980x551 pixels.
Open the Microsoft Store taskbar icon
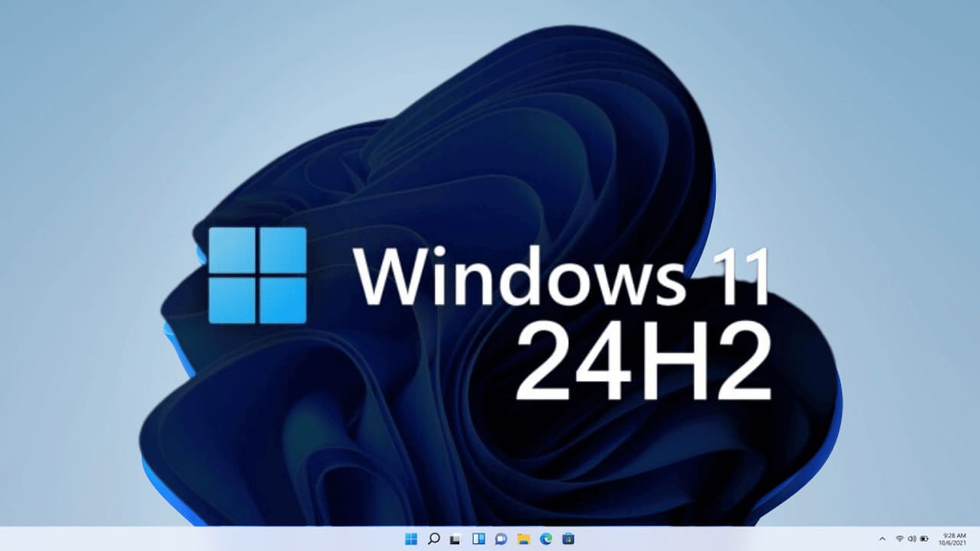pyautogui.click(x=568, y=539)
